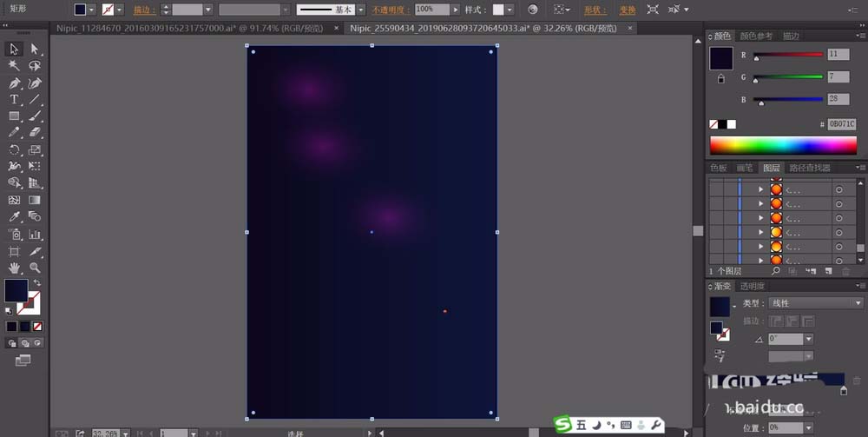Select the Pencil tool
This screenshot has width=868, height=437.
point(14,133)
